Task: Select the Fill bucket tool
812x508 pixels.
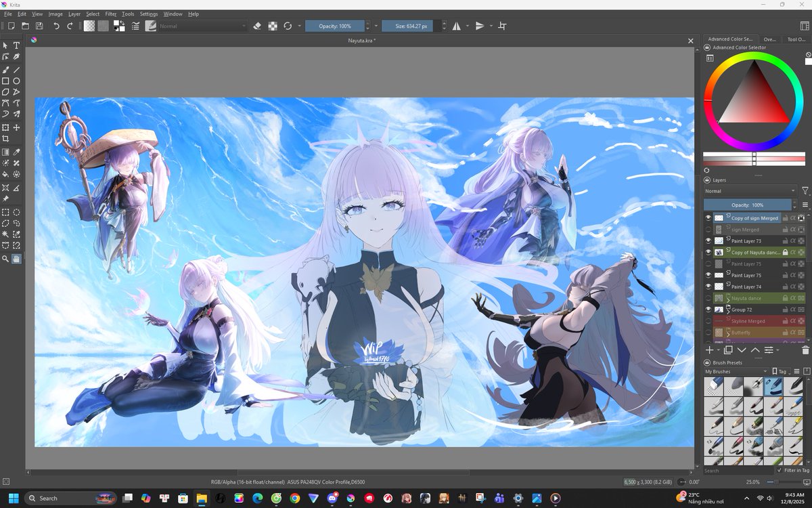Action: coord(5,174)
